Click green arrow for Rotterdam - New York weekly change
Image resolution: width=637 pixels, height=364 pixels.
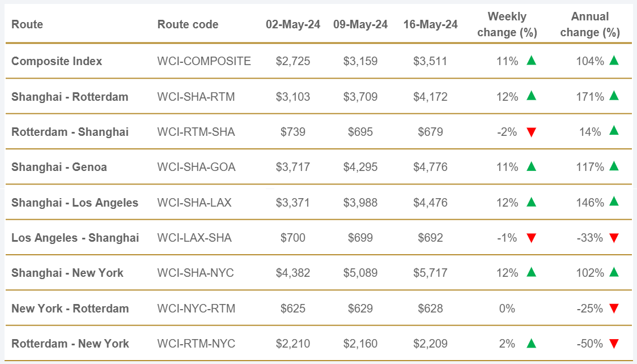531,343
